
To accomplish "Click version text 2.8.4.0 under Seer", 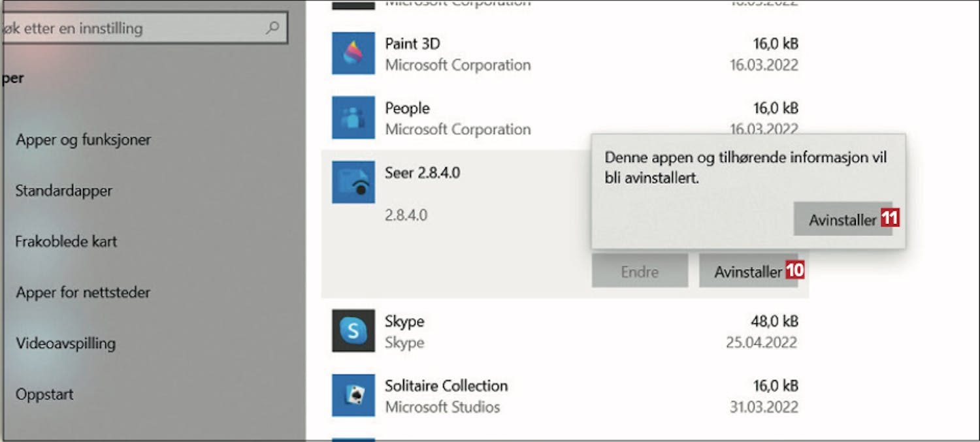I will click(x=406, y=215).
